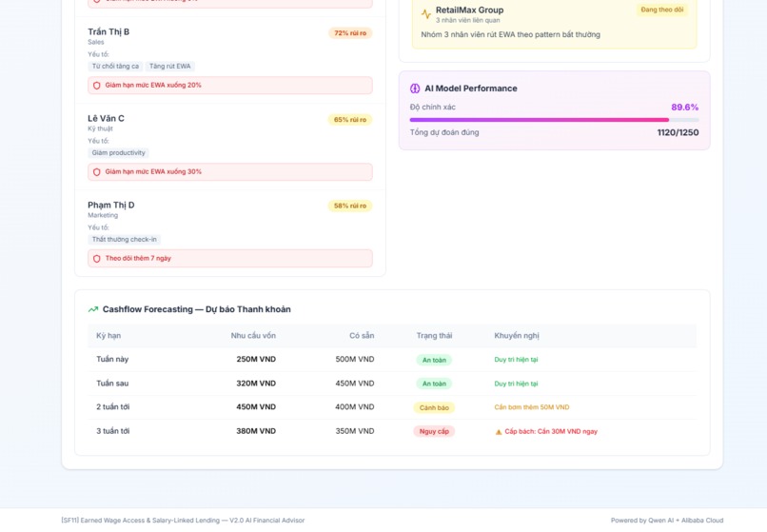Open the Phạm Thị D employee entry

point(230,233)
